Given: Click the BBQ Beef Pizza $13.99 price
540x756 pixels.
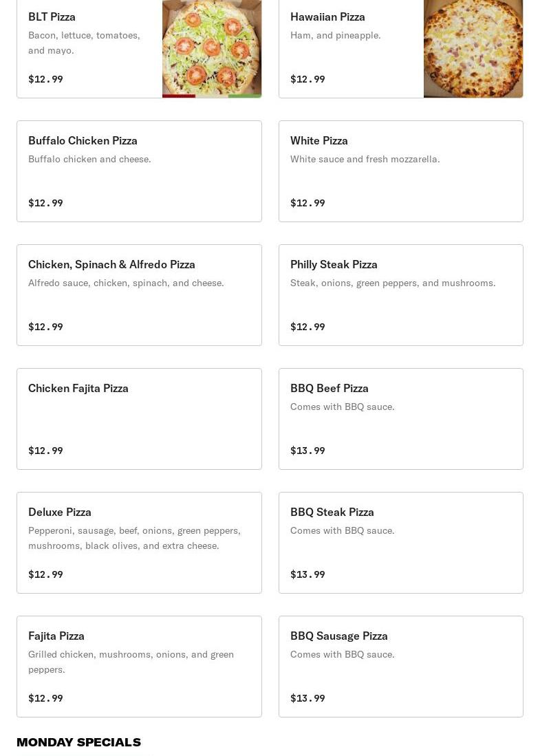Looking at the screenshot, I should 307,451.
